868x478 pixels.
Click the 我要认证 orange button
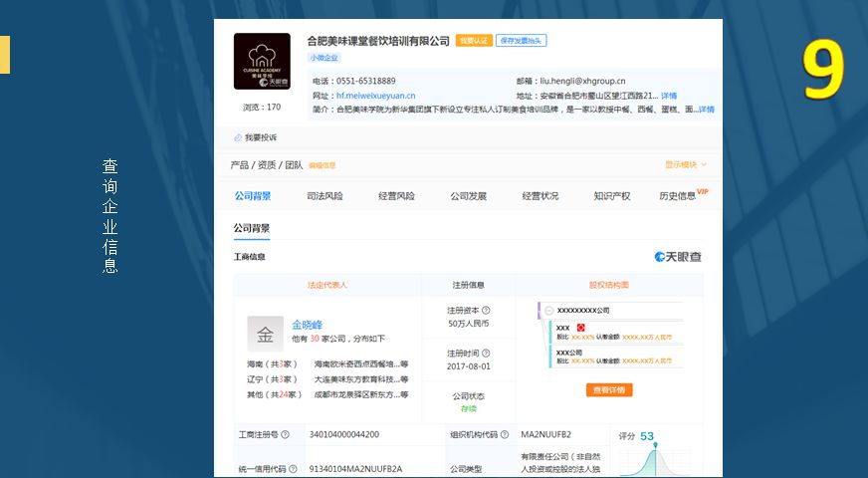474,41
